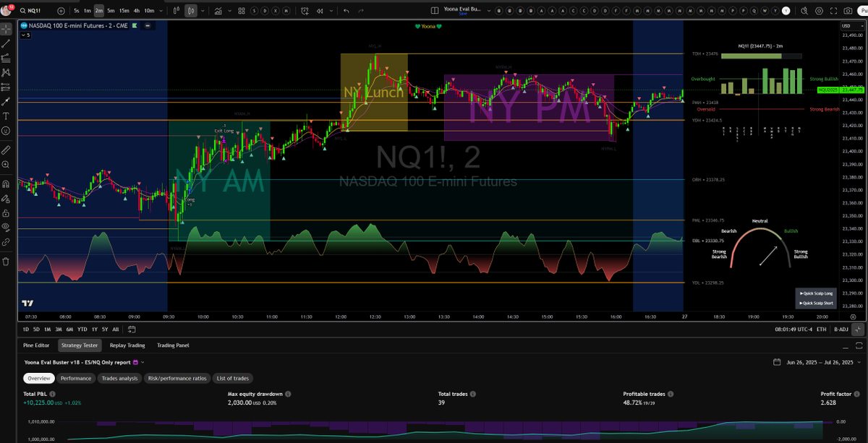
Task: Select the crosshair cursor tool
Action: [x=7, y=29]
